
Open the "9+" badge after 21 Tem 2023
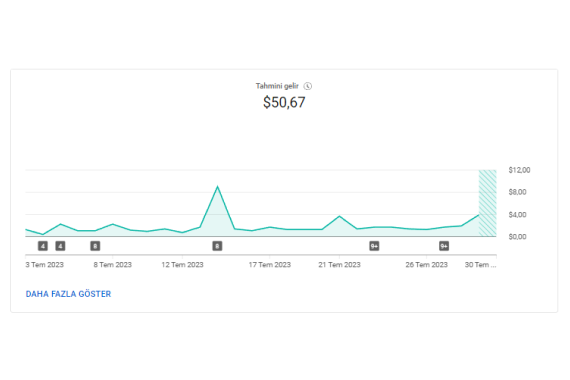[x=374, y=246]
